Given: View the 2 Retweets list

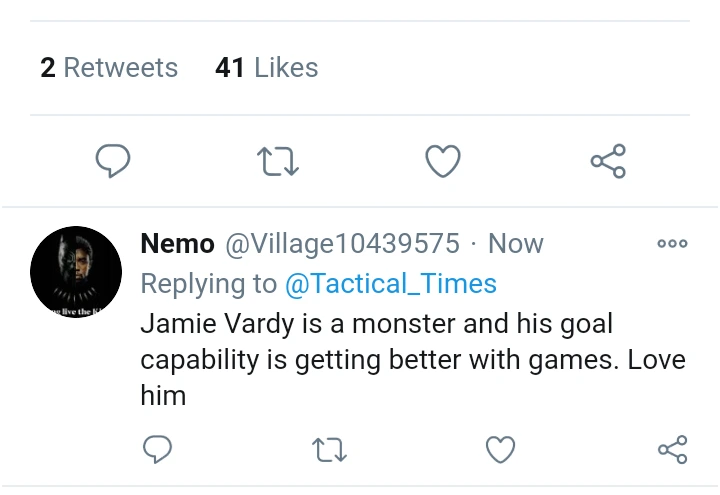Looking at the screenshot, I should pos(109,68).
